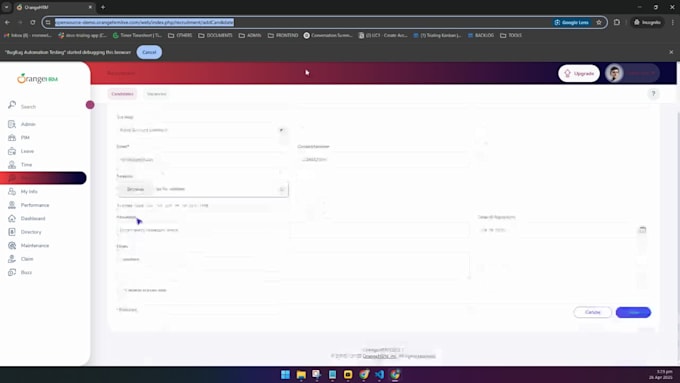The height and width of the screenshot is (383, 680).
Task: Click the site information icon in address bar
Action: pos(48,22)
